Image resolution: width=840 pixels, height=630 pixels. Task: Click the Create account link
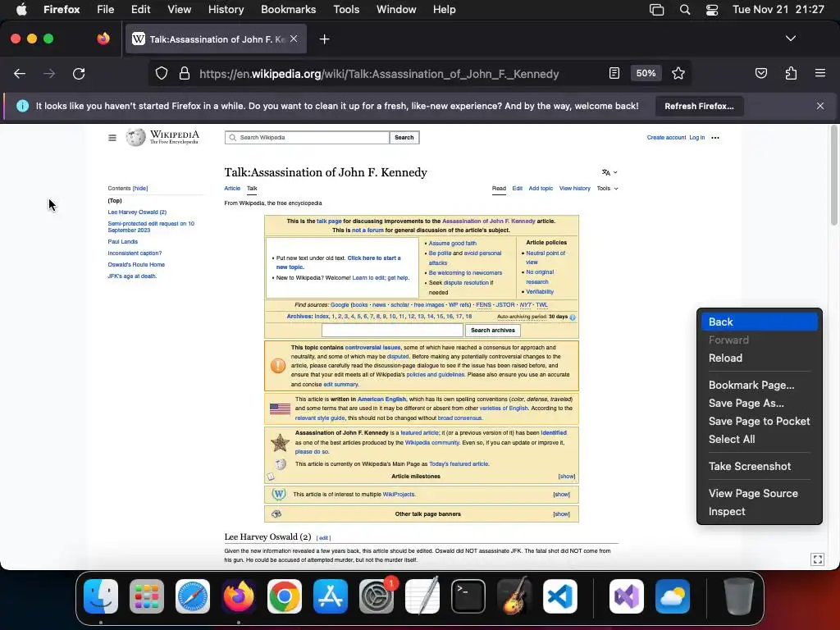[666, 138]
